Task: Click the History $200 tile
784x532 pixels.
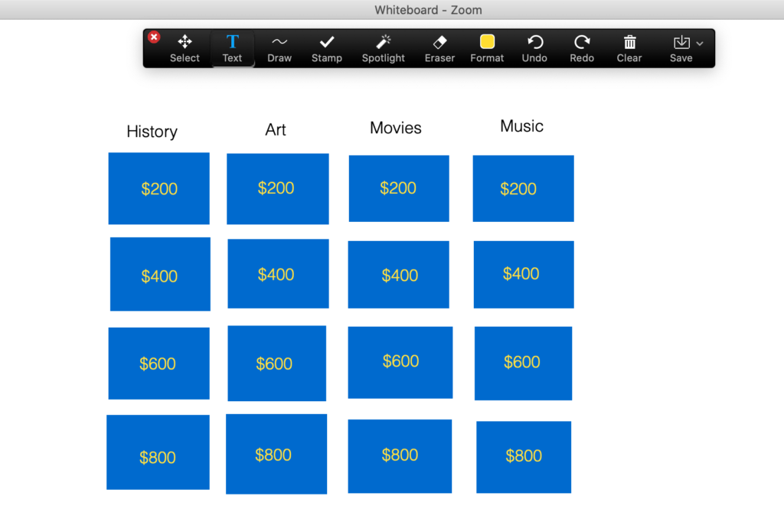Action: [158, 188]
